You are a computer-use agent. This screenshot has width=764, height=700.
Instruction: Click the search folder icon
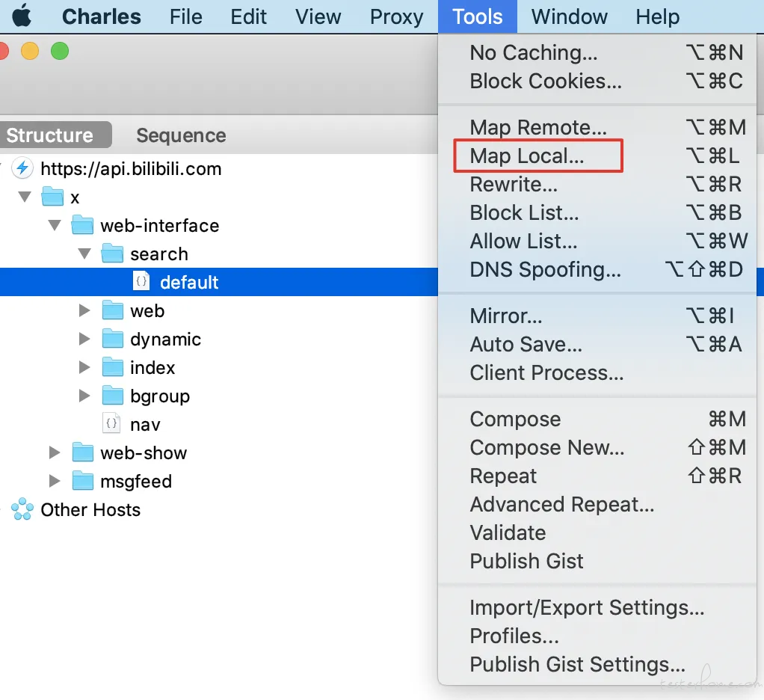pyautogui.click(x=113, y=254)
